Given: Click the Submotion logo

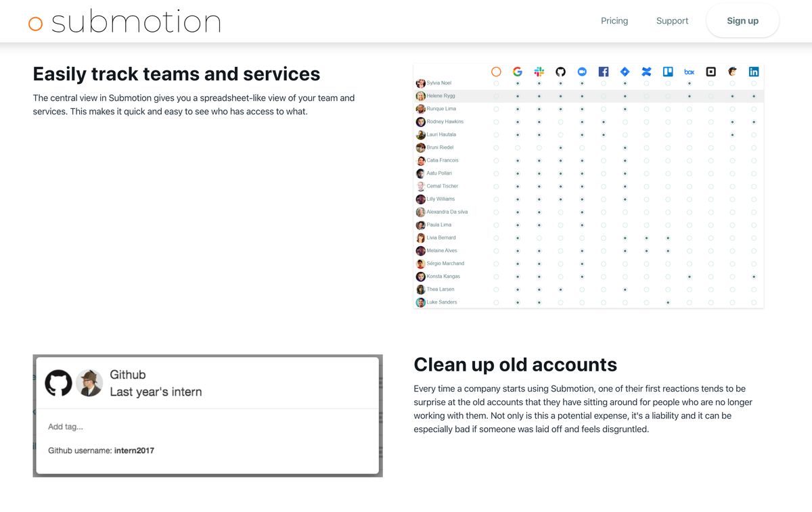Looking at the screenshot, I should 125,21.
